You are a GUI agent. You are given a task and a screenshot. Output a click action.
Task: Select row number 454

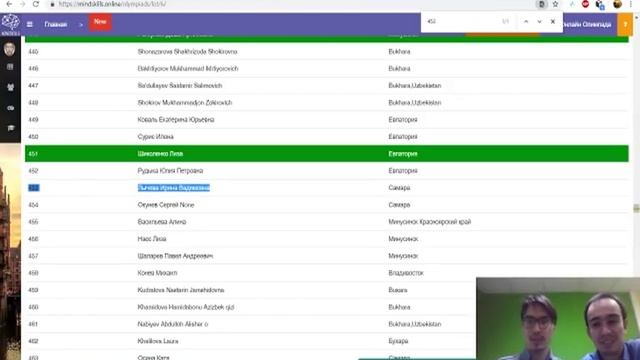coord(33,205)
